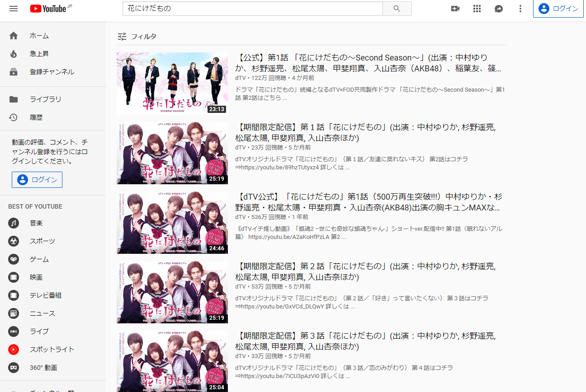This screenshot has height=392, width=586.
Task: Select ニュース in the sidebar
Action: pos(43,313)
